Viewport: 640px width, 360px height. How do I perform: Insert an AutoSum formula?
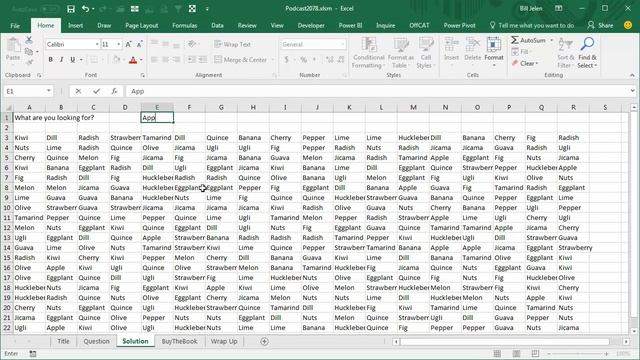pyautogui.click(x=528, y=40)
